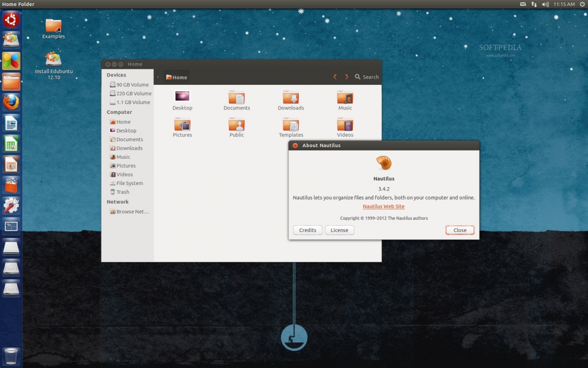The height and width of the screenshot is (368, 588).
Task: Open System Settings from the launcher
Action: [11, 205]
